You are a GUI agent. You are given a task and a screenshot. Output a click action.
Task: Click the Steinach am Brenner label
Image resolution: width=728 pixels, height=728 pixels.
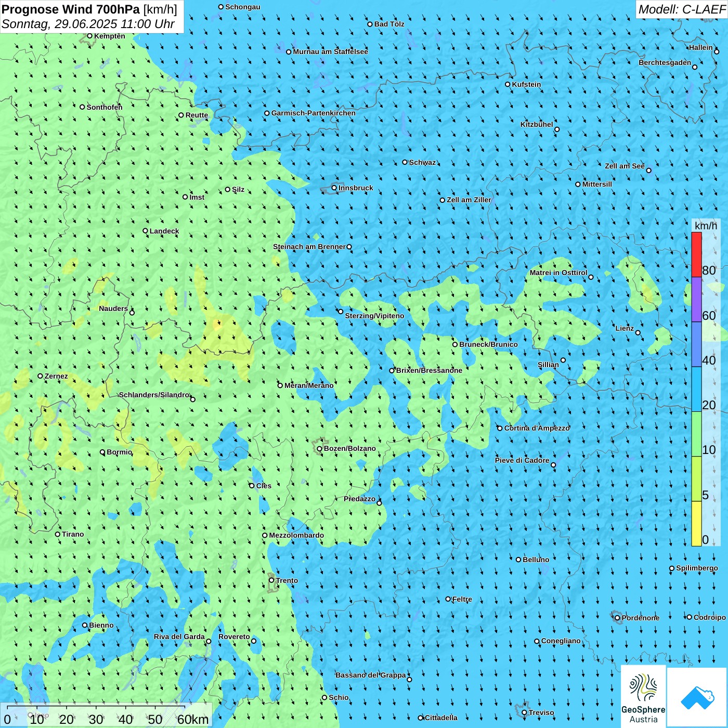coord(309,246)
